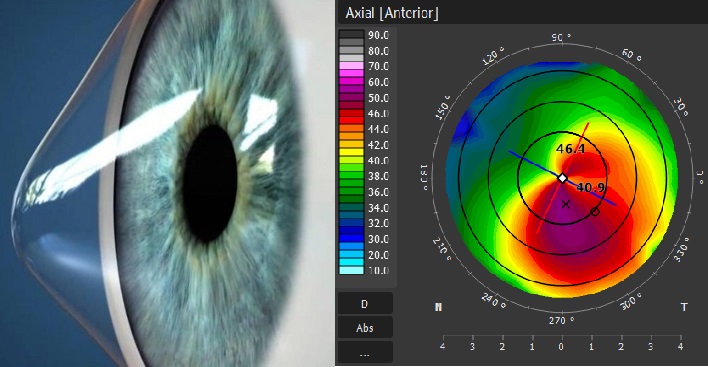
Task: Click the 0 mark on the millimeter ruler
Action: [x=561, y=347]
